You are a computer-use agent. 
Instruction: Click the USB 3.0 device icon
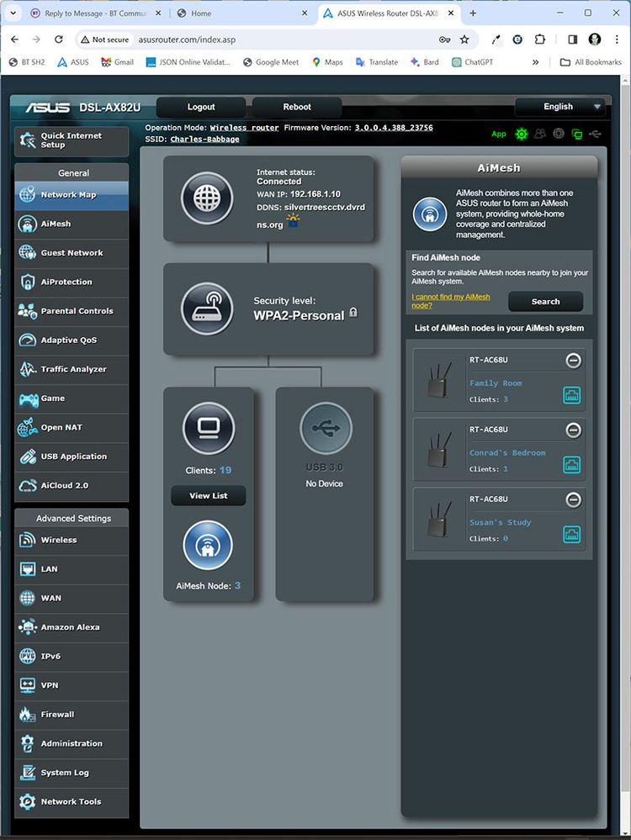(325, 429)
